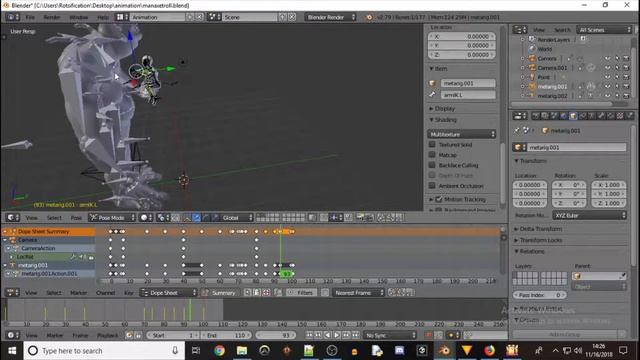Open the Render menu
The height and width of the screenshot is (360, 640).
(52, 17)
